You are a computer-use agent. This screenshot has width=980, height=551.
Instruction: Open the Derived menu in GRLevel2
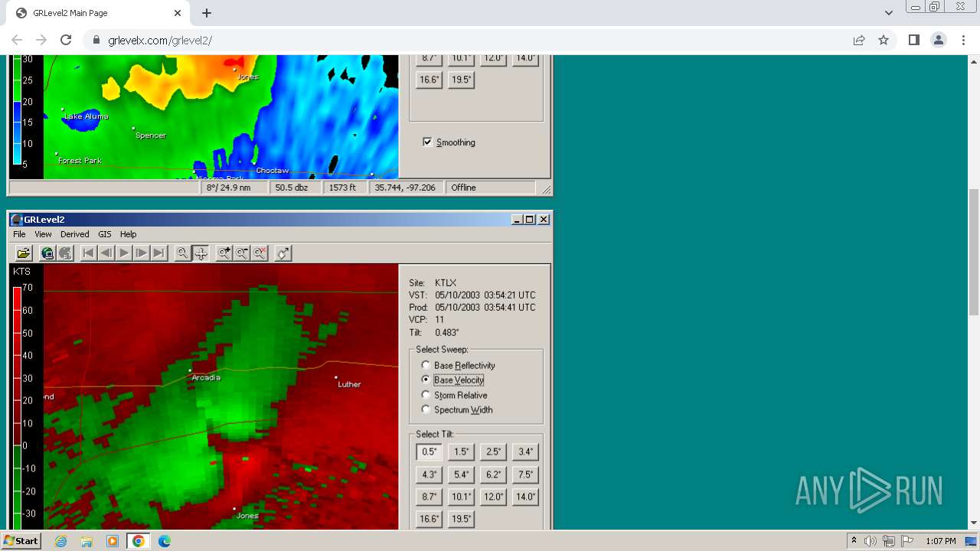(x=75, y=234)
